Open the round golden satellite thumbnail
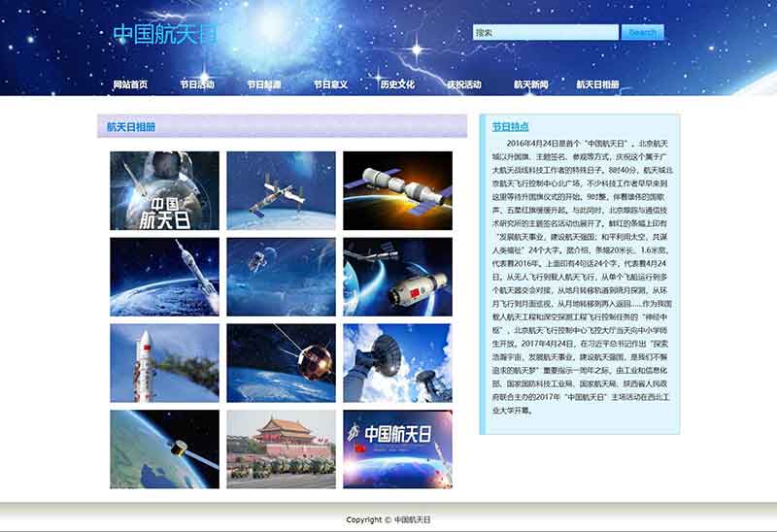The image size is (777, 532). (281, 363)
